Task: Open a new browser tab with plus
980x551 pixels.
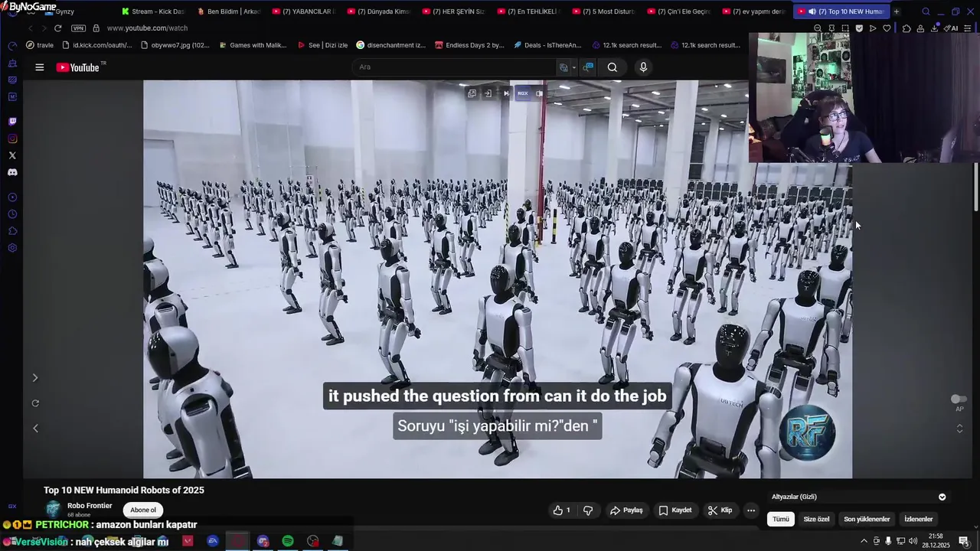Action: [x=897, y=11]
